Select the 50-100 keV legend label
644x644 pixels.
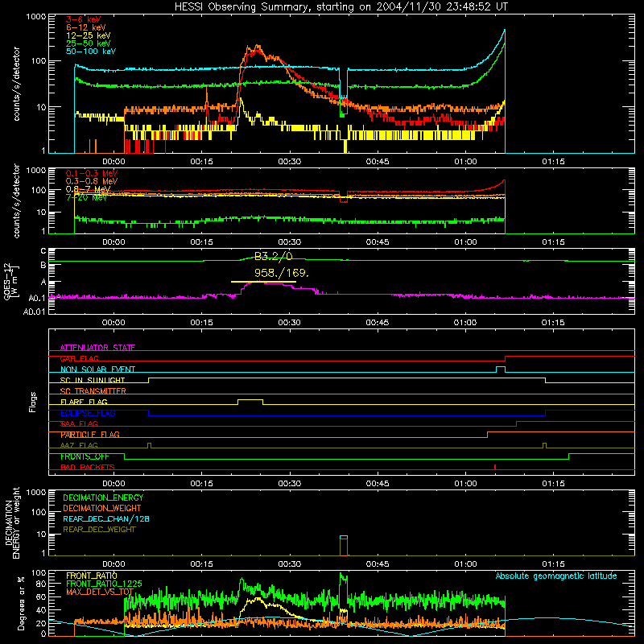pyautogui.click(x=91, y=52)
